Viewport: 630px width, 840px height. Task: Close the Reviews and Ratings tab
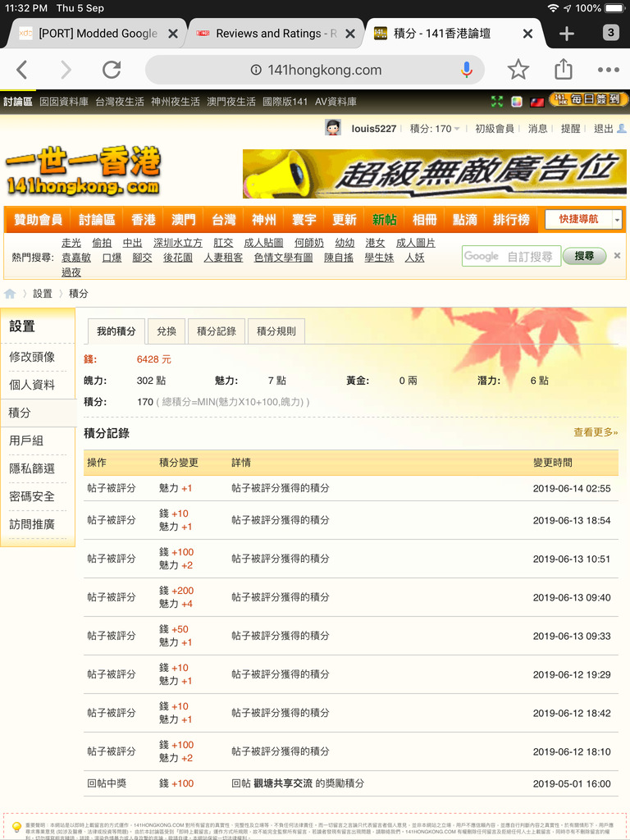350,34
